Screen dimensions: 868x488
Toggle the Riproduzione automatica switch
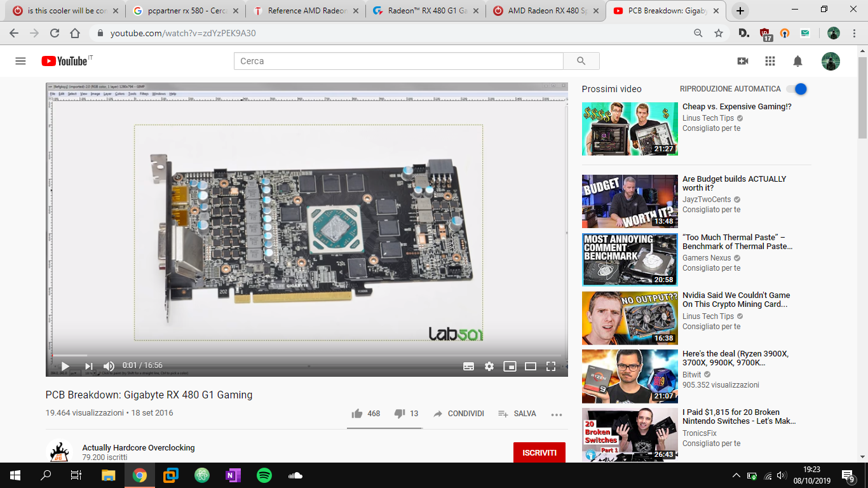(x=796, y=89)
